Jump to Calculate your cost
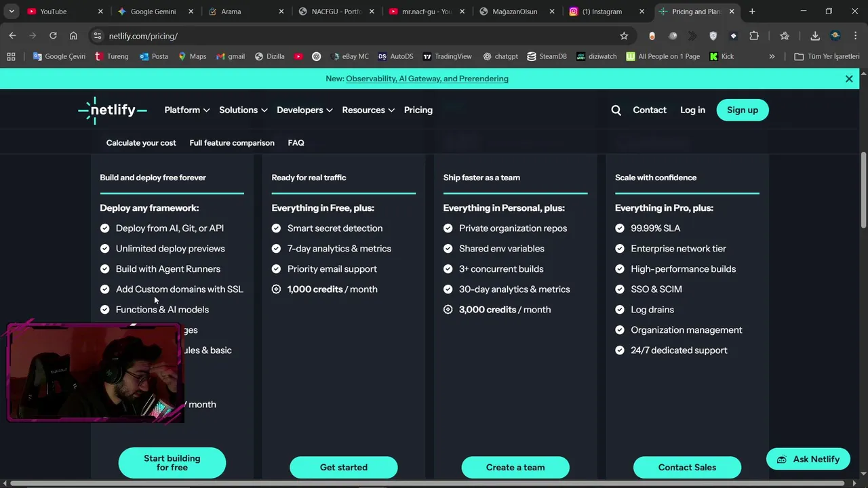Viewport: 868px width, 488px height. (x=141, y=143)
